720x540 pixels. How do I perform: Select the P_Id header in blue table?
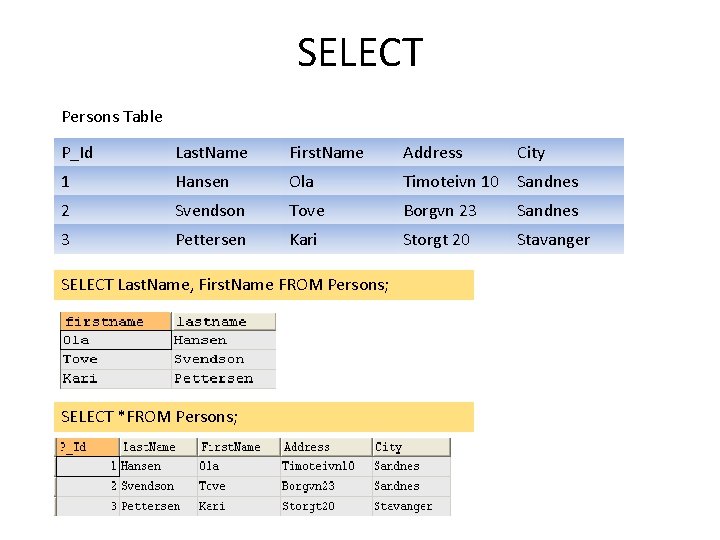click(x=77, y=152)
